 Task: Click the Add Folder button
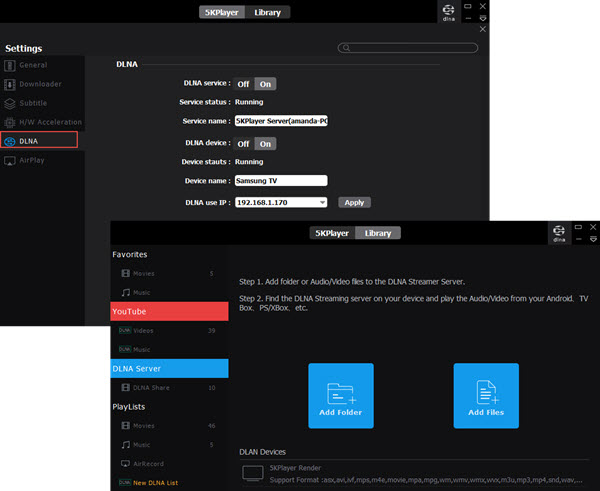(x=341, y=396)
